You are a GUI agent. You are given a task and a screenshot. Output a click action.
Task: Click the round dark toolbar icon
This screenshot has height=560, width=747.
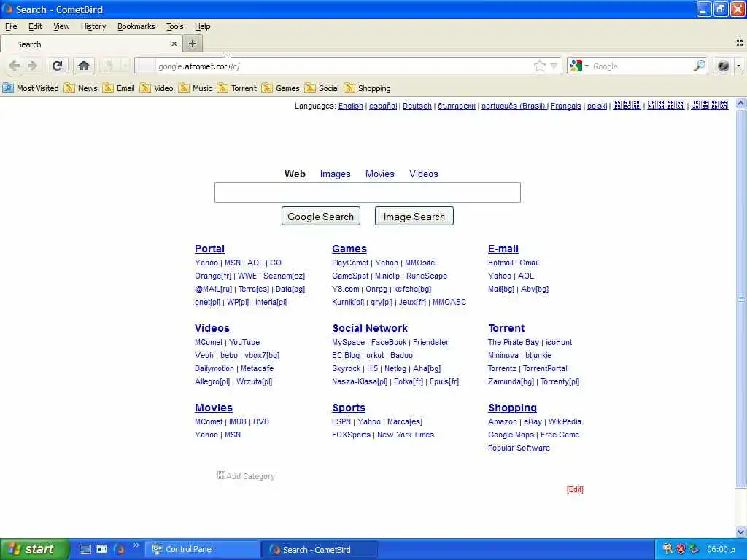723,66
